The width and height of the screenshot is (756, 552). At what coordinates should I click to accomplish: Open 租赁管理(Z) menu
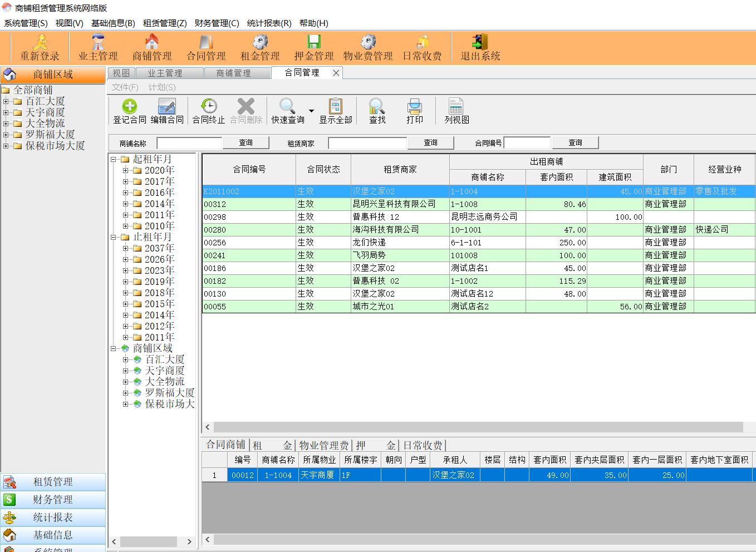[x=165, y=23]
